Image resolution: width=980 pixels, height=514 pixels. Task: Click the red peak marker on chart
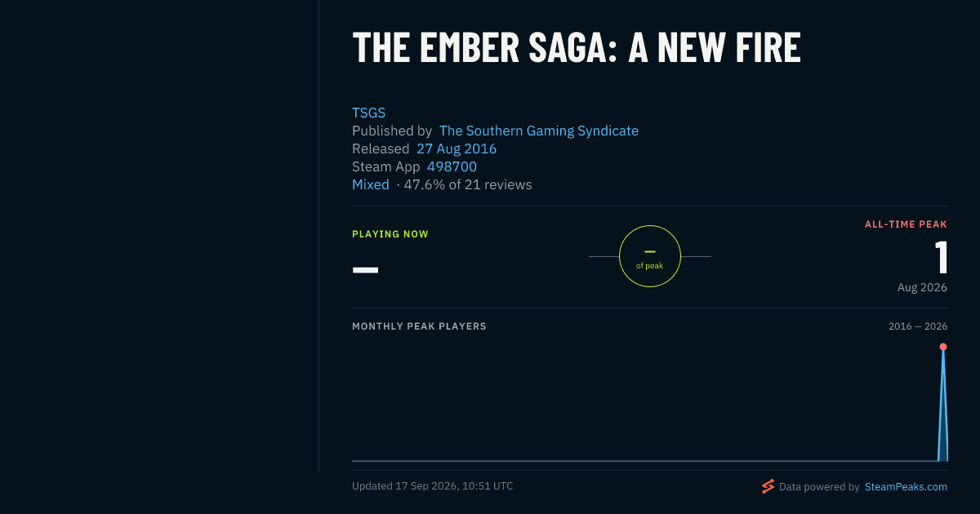[x=943, y=347]
